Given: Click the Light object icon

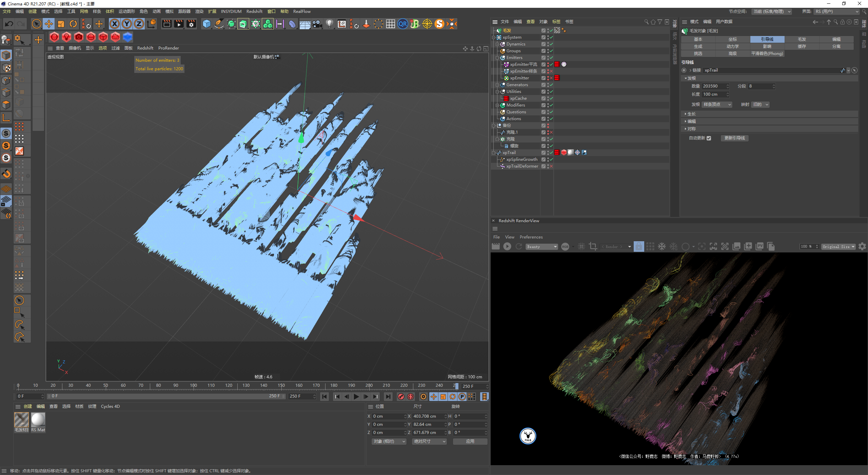Looking at the screenshot, I should (x=329, y=24).
